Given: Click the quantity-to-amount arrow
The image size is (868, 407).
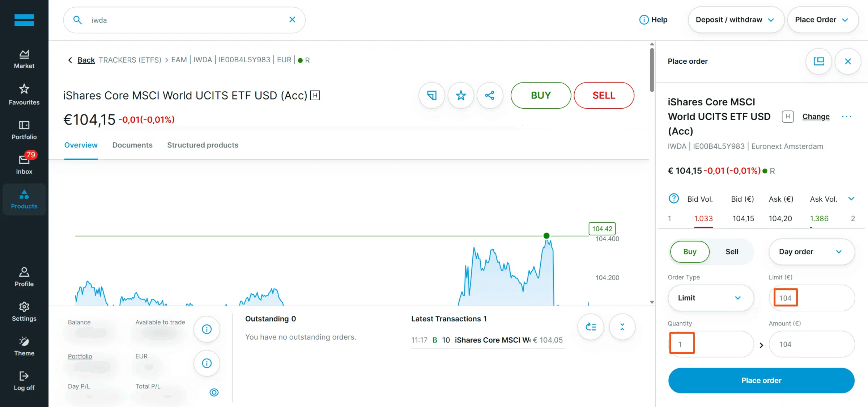Looking at the screenshot, I should (761, 345).
